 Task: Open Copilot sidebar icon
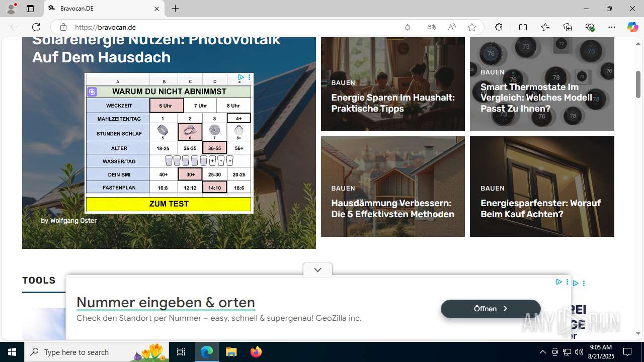(632, 27)
